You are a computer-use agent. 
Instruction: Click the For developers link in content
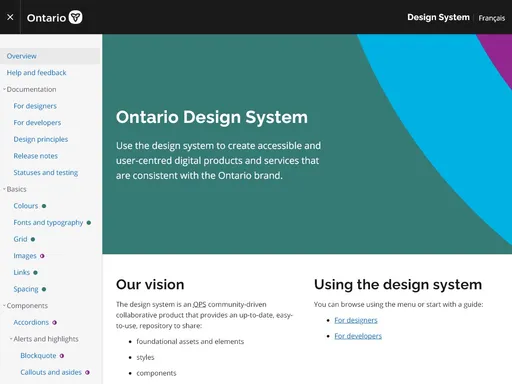click(x=358, y=336)
